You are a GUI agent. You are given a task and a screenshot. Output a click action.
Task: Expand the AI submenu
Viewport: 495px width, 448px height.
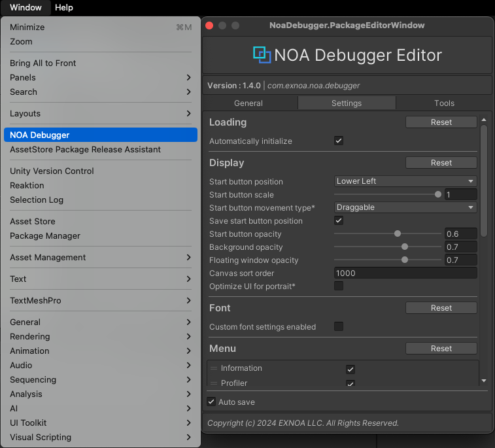101,409
